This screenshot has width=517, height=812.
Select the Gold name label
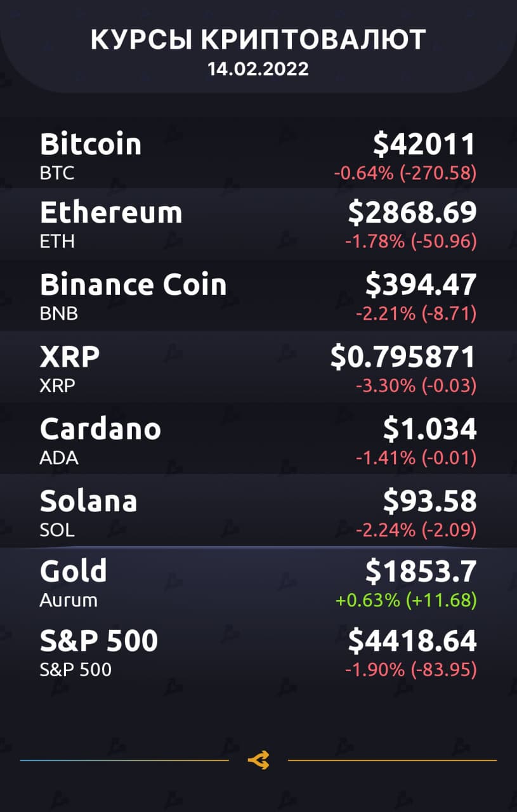(73, 572)
